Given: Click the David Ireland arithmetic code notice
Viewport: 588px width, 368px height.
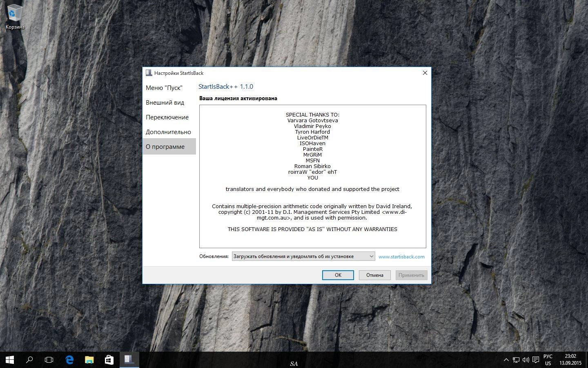Looking at the screenshot, I should coord(312,212).
